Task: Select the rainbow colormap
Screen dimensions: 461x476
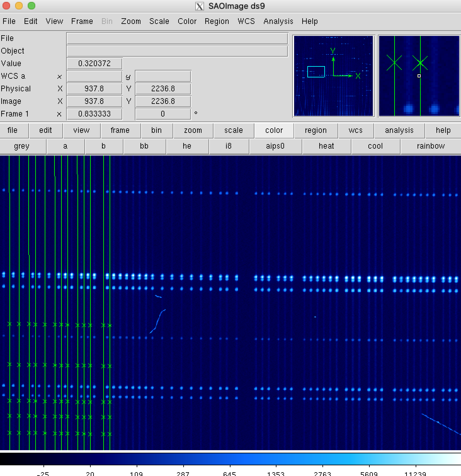Action: [430, 146]
